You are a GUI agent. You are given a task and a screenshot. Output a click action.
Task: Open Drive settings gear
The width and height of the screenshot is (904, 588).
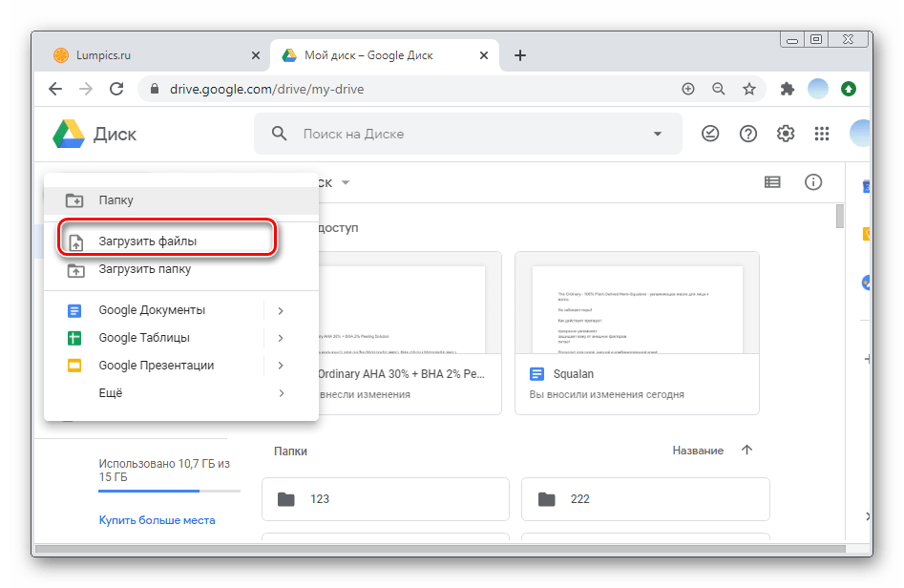[x=786, y=134]
